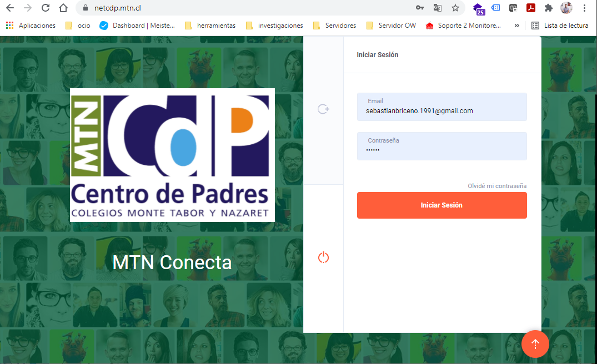Screen dimensions: 597x364
Task: Open saved passwords key icon
Action: [x=420, y=8]
